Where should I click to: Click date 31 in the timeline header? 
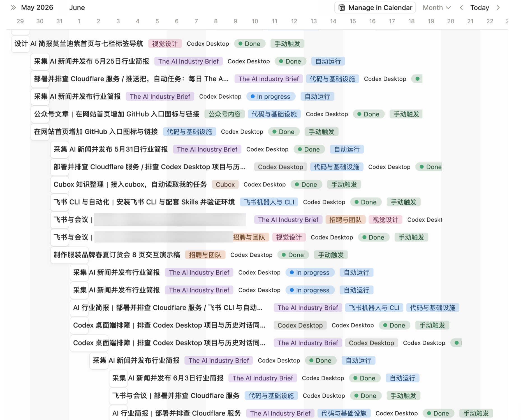(x=59, y=21)
